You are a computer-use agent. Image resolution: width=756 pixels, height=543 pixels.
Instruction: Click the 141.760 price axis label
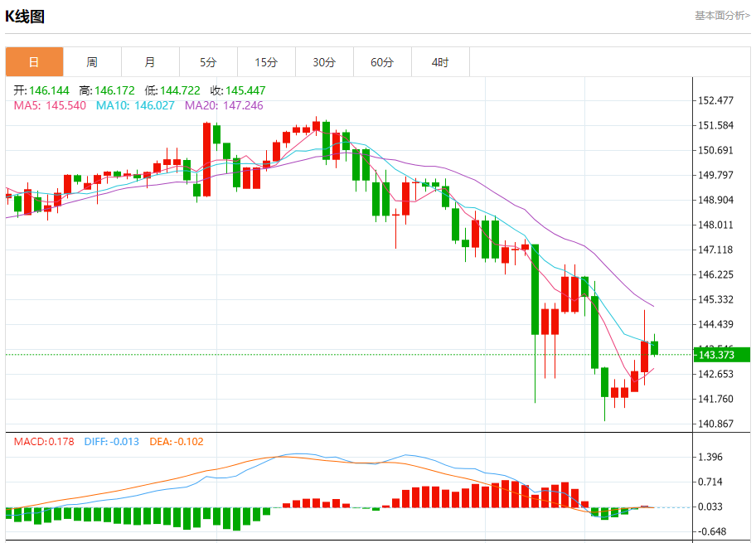[x=716, y=399]
